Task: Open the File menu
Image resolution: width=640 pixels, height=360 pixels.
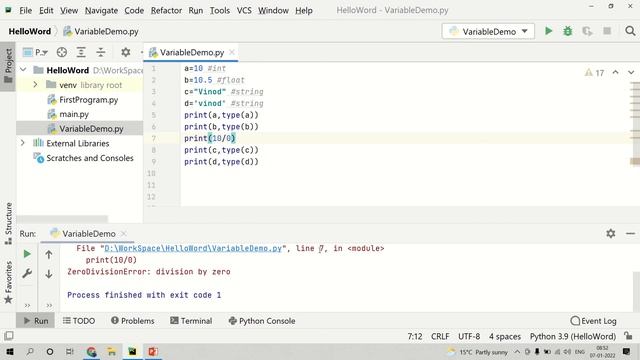Action: click(25, 10)
